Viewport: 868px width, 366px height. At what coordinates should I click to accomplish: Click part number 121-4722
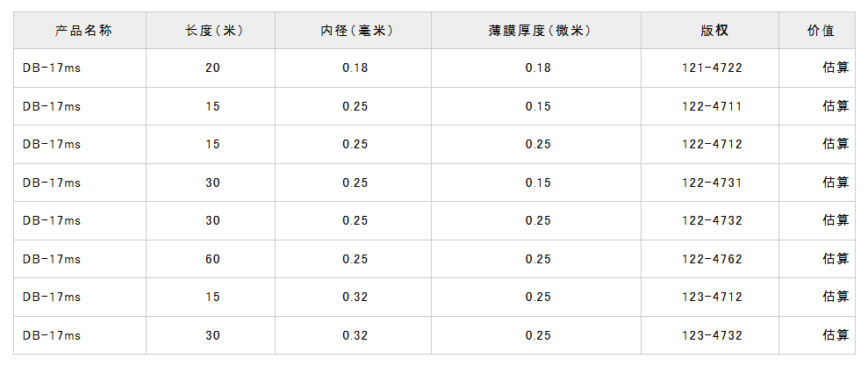click(x=713, y=68)
